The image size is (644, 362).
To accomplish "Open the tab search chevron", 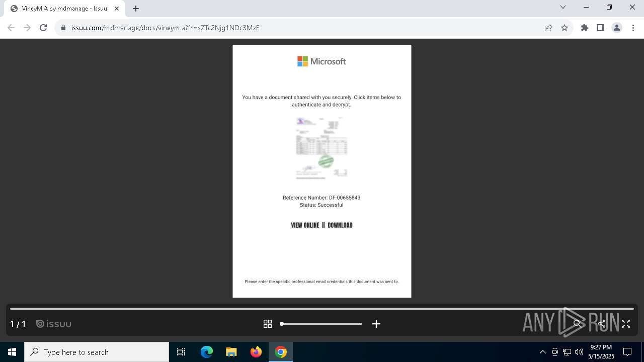I will [563, 7].
